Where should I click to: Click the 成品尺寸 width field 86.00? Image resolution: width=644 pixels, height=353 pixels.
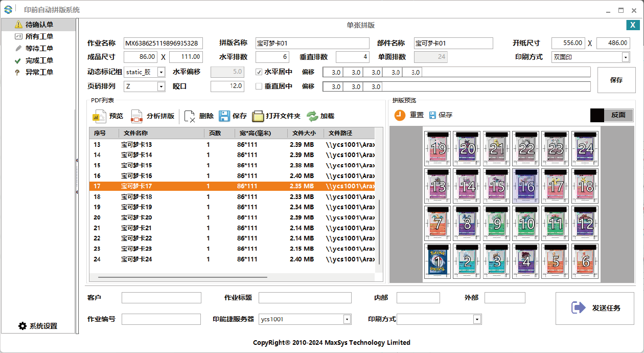pyautogui.click(x=141, y=57)
